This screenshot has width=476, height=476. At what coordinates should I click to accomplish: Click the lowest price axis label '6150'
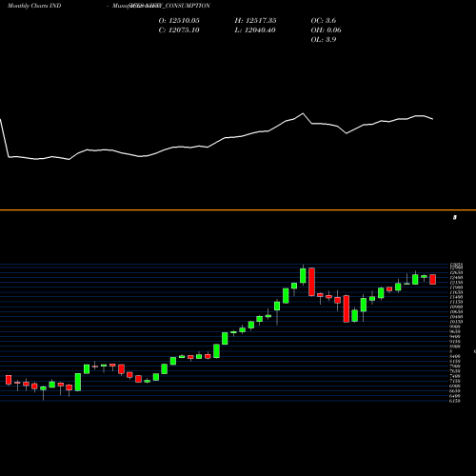455,401
